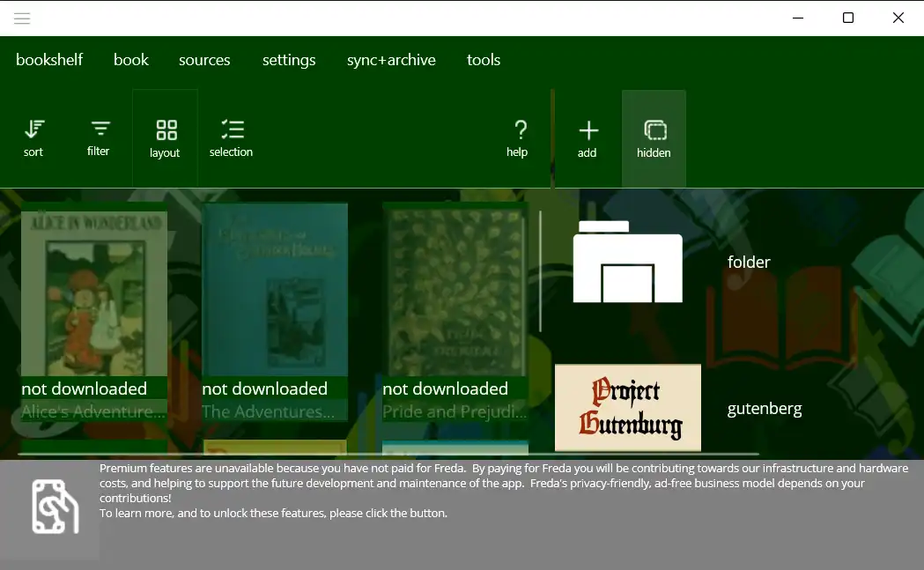This screenshot has height=570, width=924.
Task: Open the settings tab
Action: point(289,60)
